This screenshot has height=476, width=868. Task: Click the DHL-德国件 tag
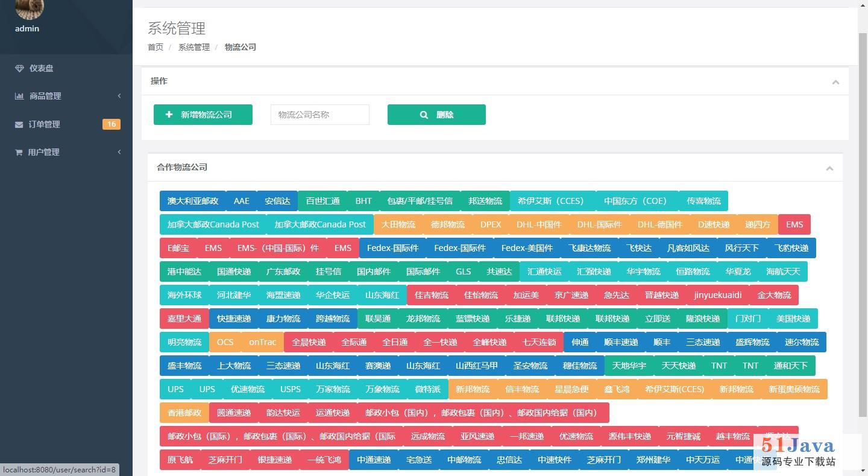660,224
